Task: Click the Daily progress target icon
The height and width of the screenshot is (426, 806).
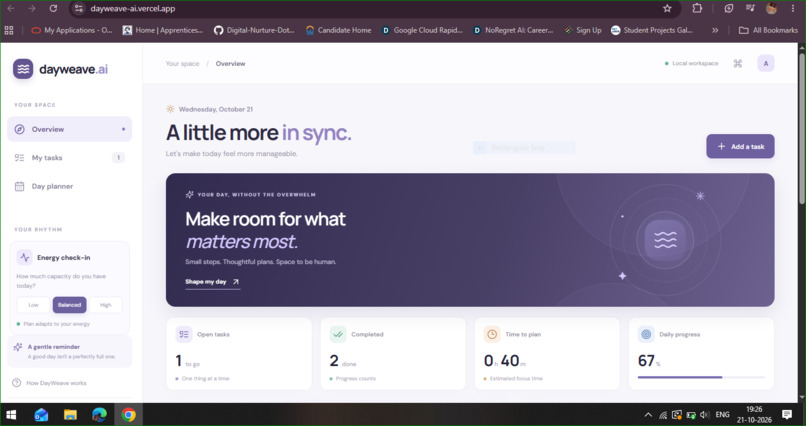Action: tap(646, 334)
